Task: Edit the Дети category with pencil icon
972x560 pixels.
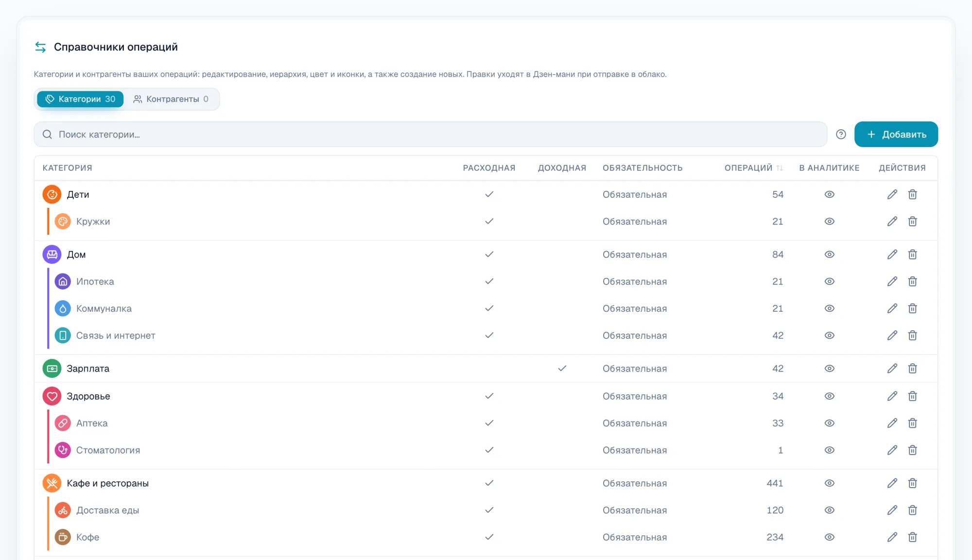Action: point(892,194)
